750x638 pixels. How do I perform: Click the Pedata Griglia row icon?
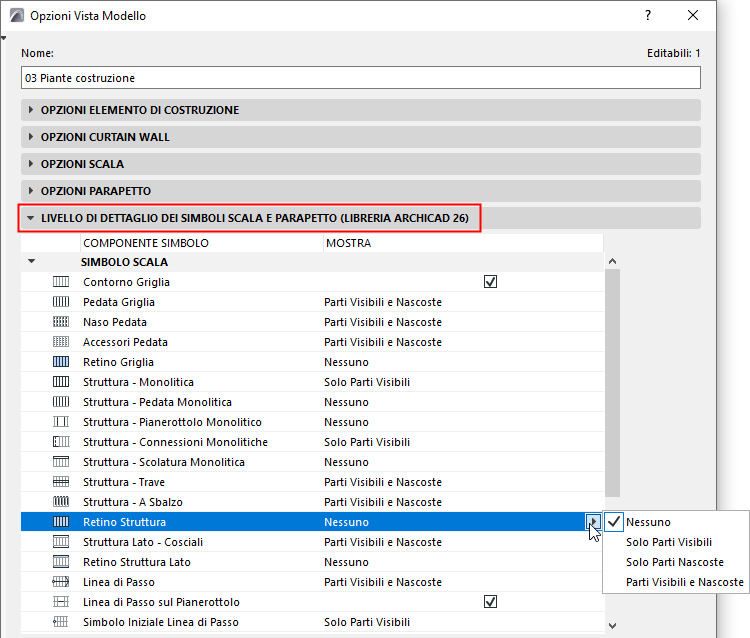coord(61,302)
